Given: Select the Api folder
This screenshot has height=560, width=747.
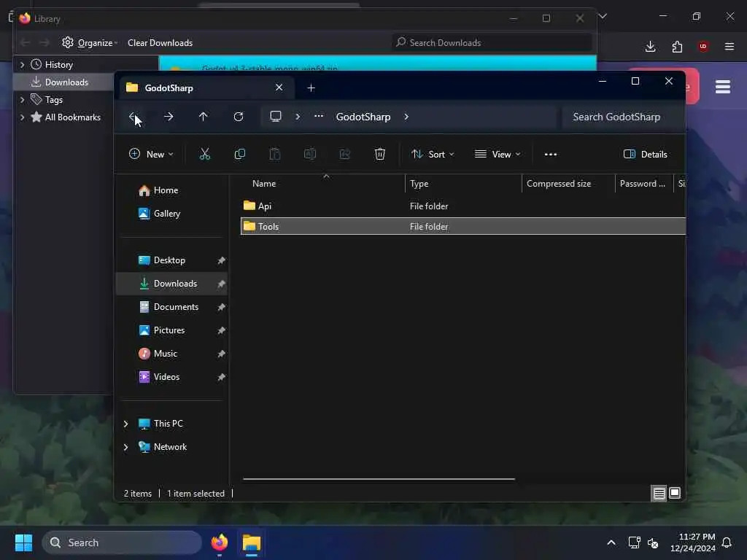Looking at the screenshot, I should [463, 206].
